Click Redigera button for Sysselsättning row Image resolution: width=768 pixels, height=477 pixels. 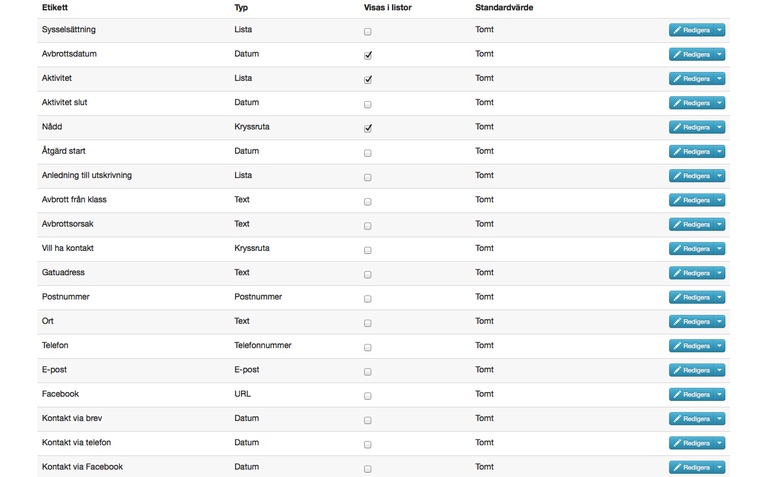click(x=691, y=30)
